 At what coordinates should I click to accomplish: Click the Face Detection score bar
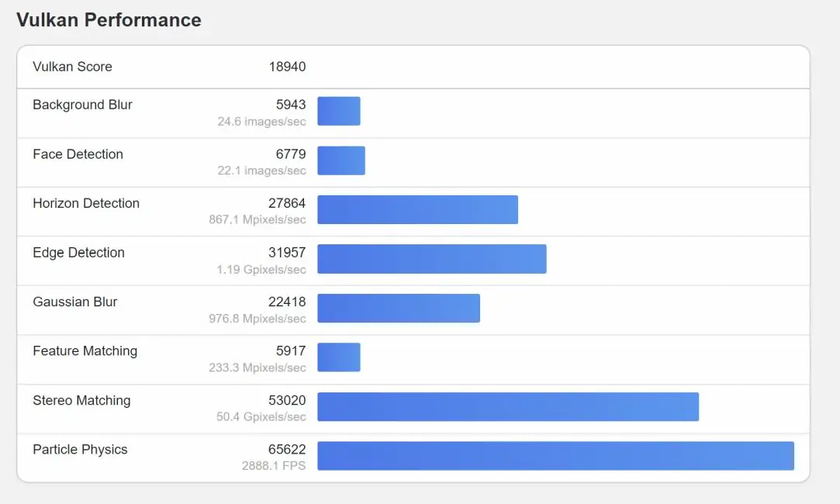pyautogui.click(x=341, y=161)
